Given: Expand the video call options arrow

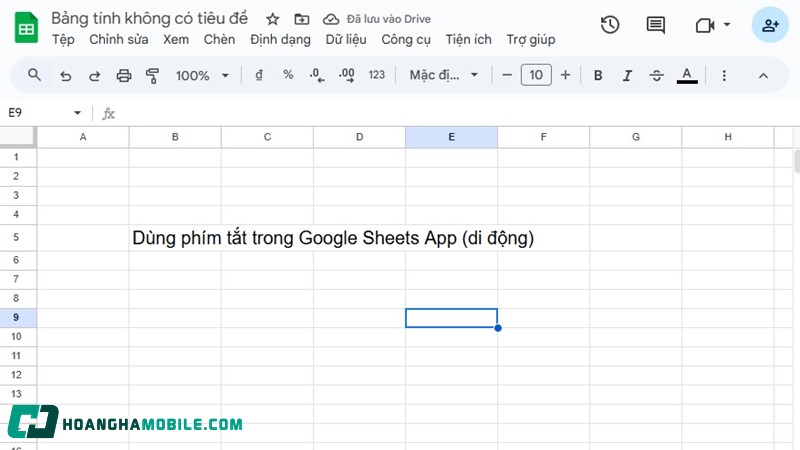Looking at the screenshot, I should click(x=727, y=24).
